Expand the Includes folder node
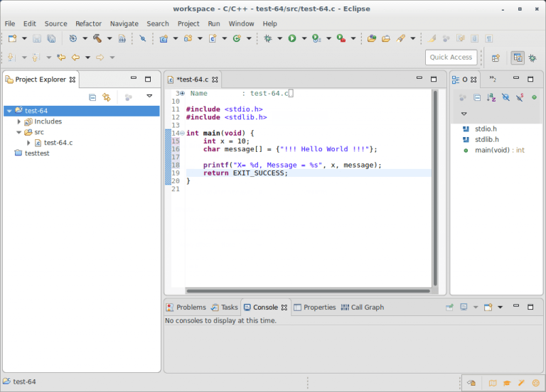 pos(19,121)
